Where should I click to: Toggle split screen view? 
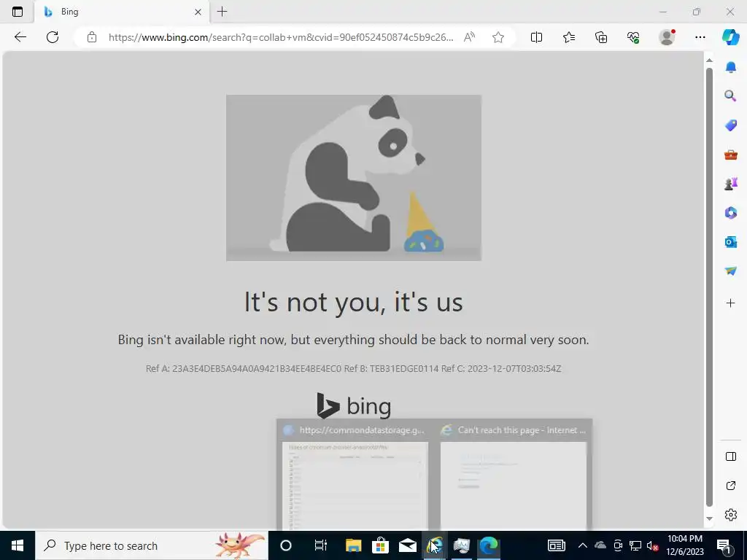click(x=536, y=37)
